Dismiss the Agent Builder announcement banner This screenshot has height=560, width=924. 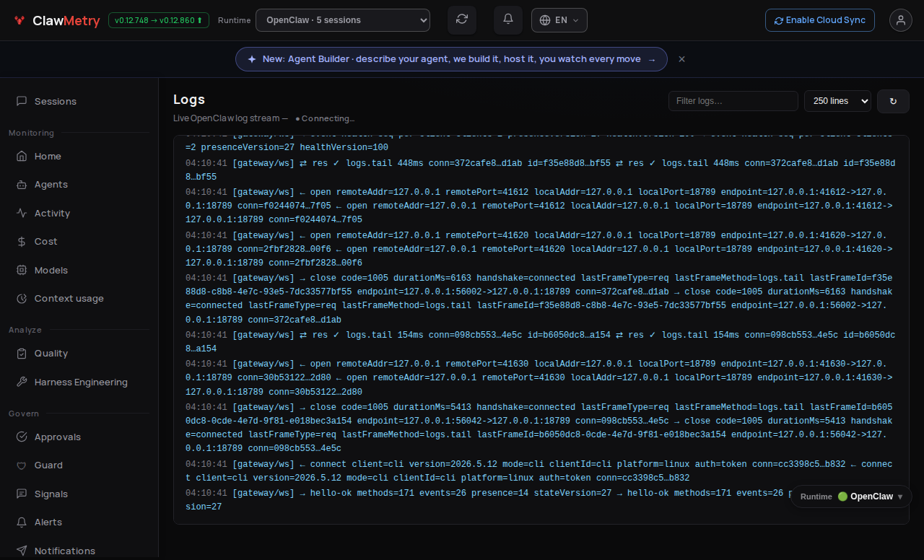coord(681,59)
